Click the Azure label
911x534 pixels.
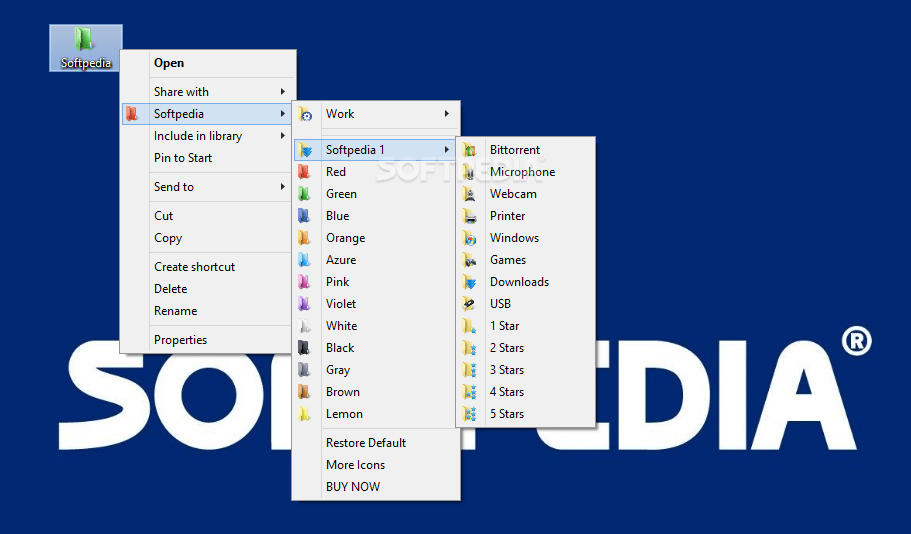coord(341,260)
